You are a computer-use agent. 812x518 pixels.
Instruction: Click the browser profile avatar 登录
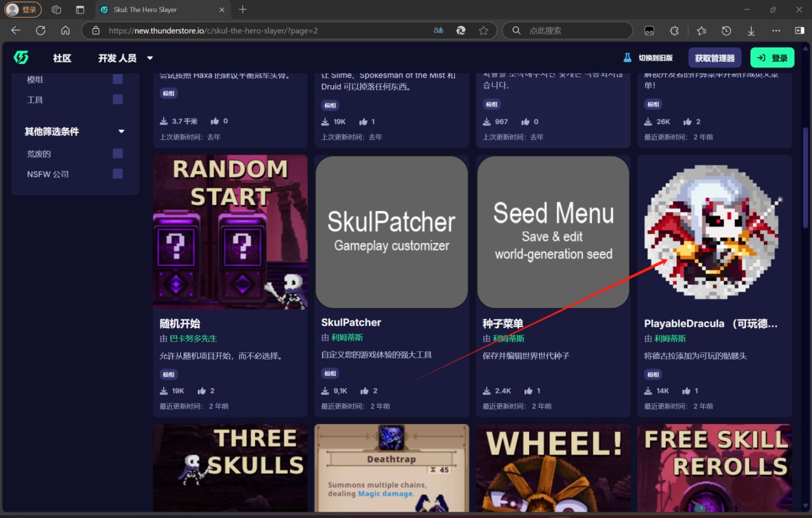tap(23, 10)
